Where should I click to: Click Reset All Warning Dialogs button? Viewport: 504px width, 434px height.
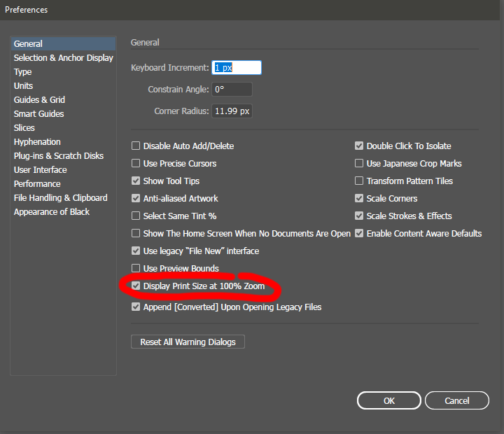(188, 342)
